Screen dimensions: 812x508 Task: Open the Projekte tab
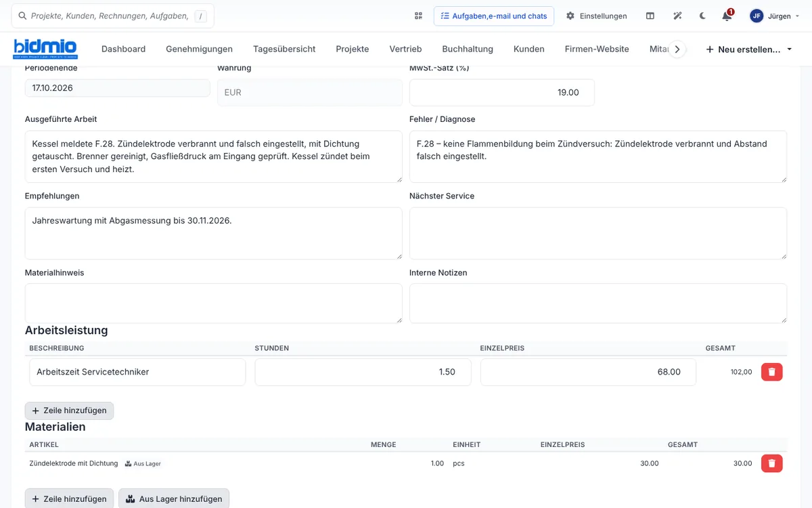click(x=353, y=49)
